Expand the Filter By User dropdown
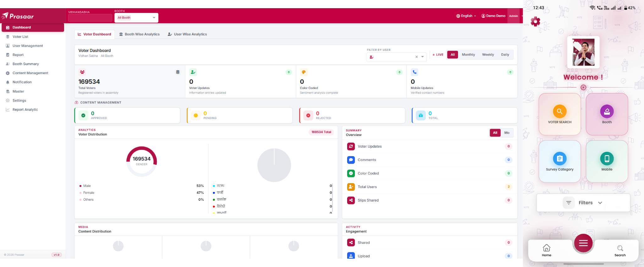The width and height of the screenshot is (644, 267). [x=423, y=57]
